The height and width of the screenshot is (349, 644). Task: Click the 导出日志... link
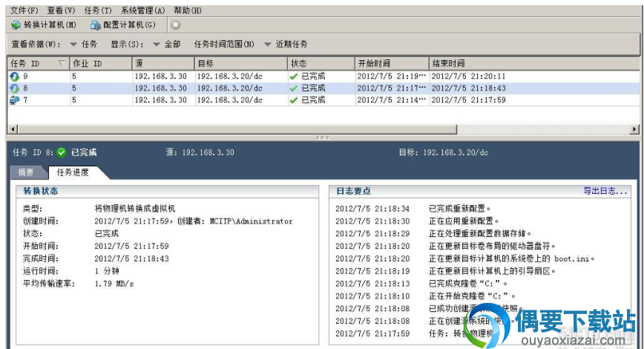point(605,191)
